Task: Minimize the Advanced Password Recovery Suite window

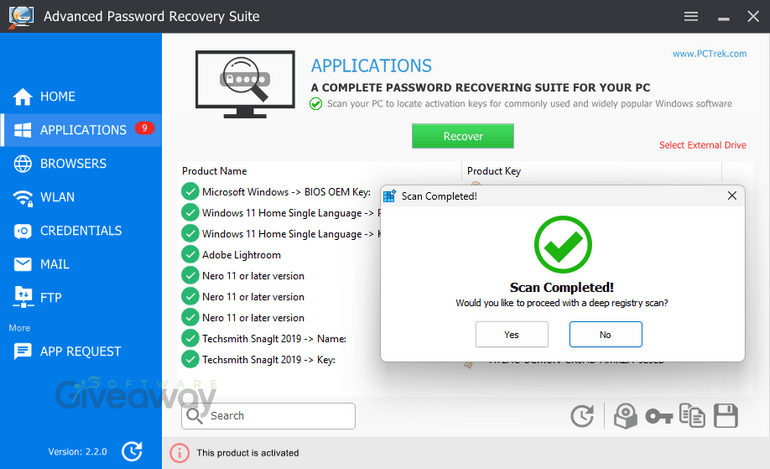Action: (x=723, y=17)
